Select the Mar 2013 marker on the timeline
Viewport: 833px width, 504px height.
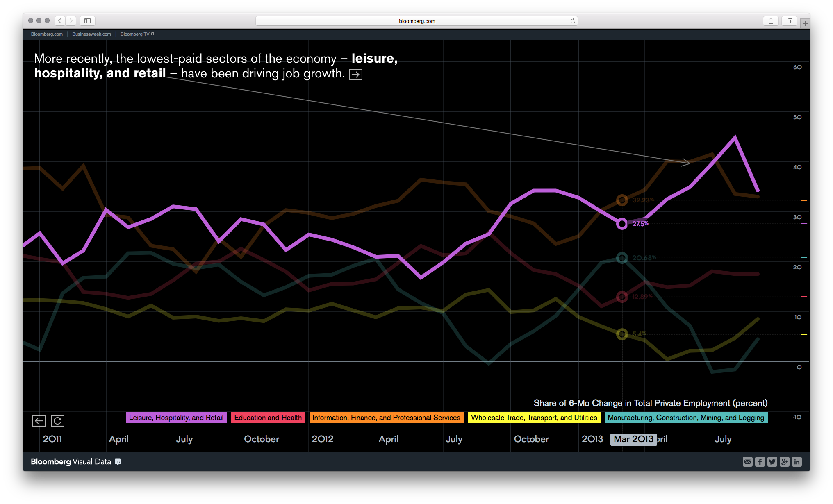(x=633, y=439)
